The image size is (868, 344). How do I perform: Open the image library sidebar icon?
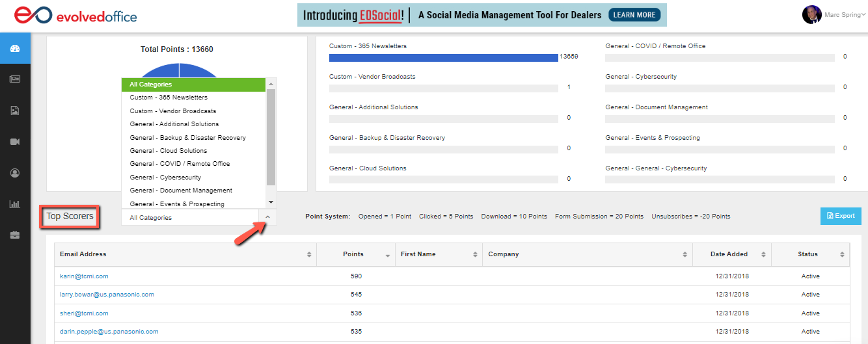click(15, 111)
